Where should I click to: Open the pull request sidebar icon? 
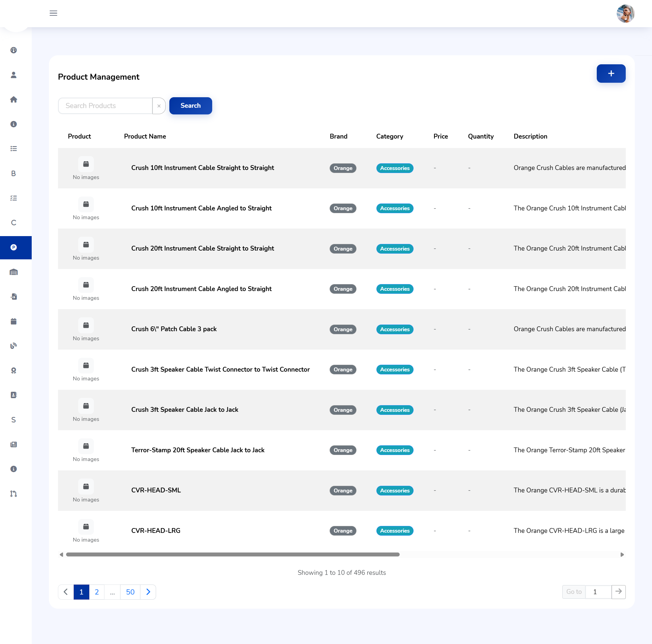14,493
